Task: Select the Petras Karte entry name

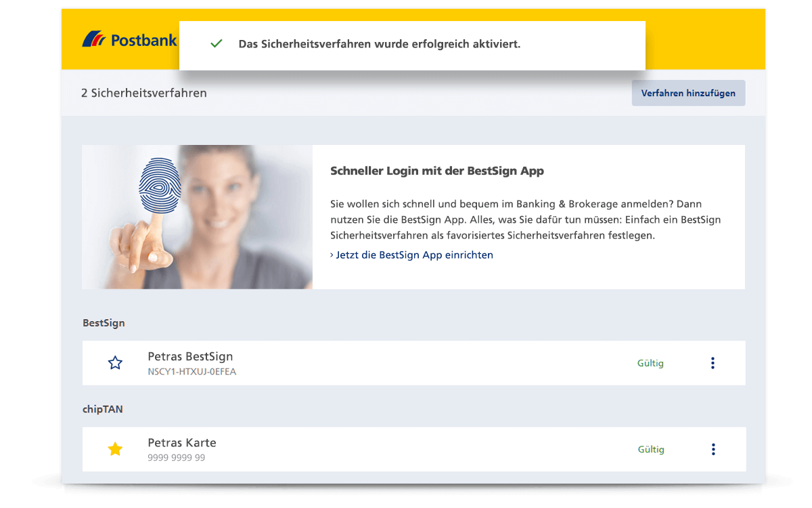Action: point(182,442)
